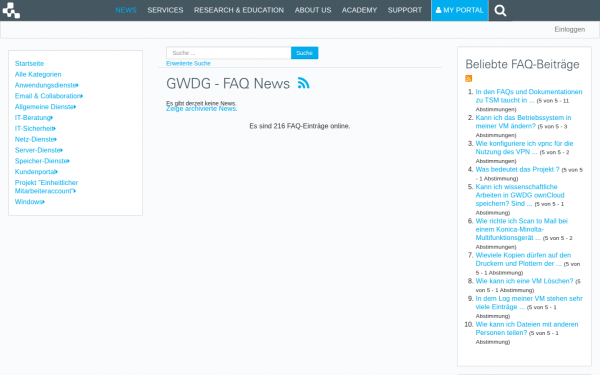Screen dimensions: 600x375
Task: Open FAQ about Scan to Mail Konica-Minolta
Action: pyautogui.click(x=521, y=229)
